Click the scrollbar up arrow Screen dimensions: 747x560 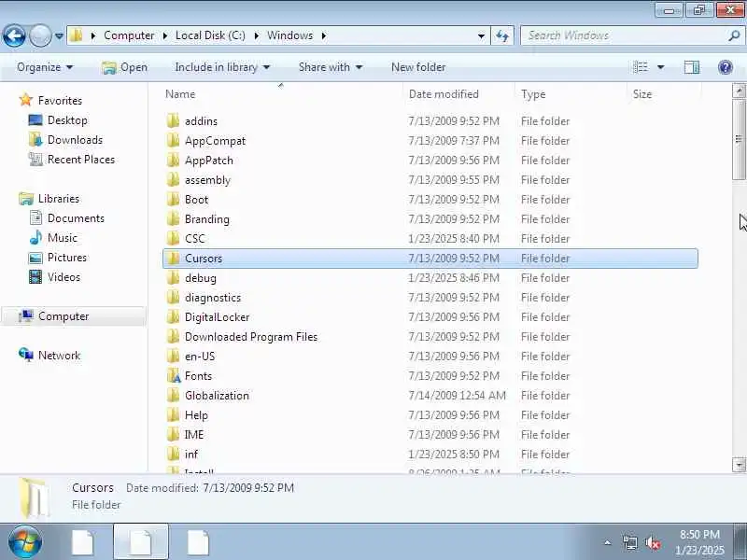click(739, 91)
